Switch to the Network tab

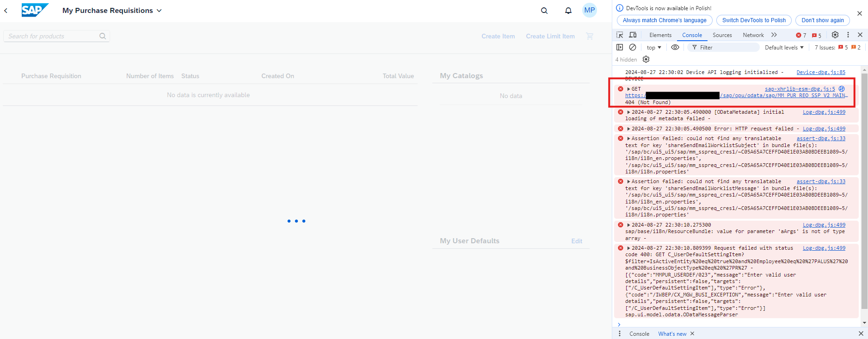[753, 35]
